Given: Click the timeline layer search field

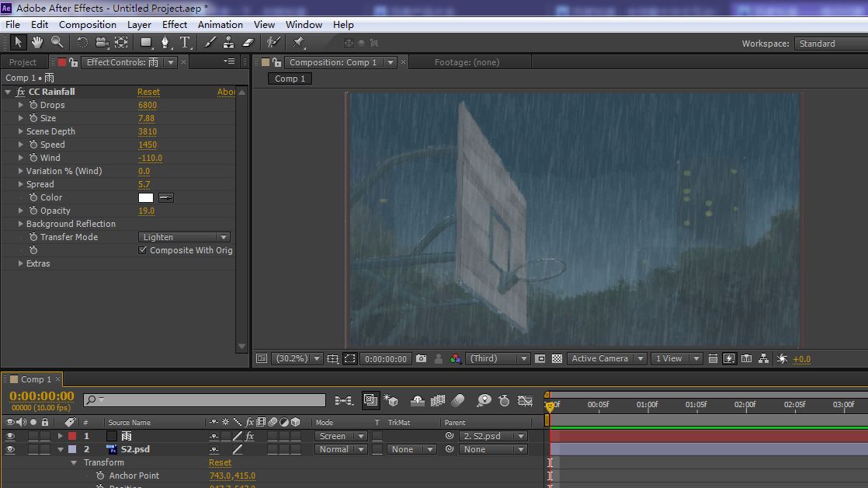Looking at the screenshot, I should tap(204, 400).
